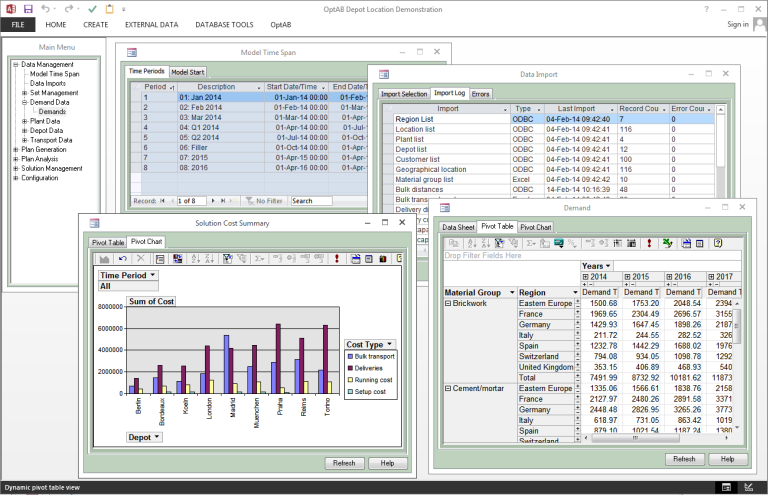Click Deliveries legend color swatch
This screenshot has width=768, height=495.
351,368
